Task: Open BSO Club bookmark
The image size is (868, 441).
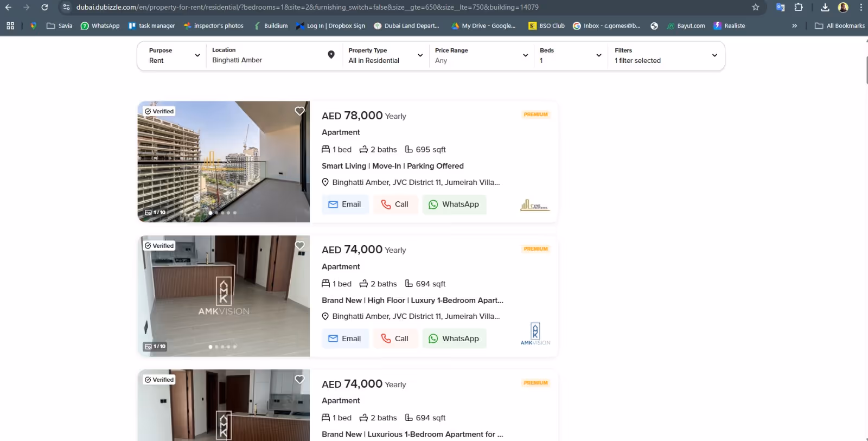Action: point(546,25)
